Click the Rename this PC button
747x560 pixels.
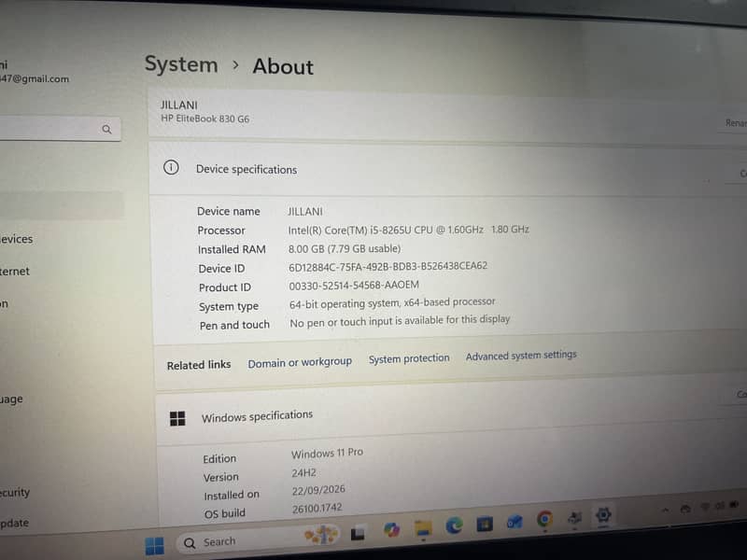(x=734, y=123)
